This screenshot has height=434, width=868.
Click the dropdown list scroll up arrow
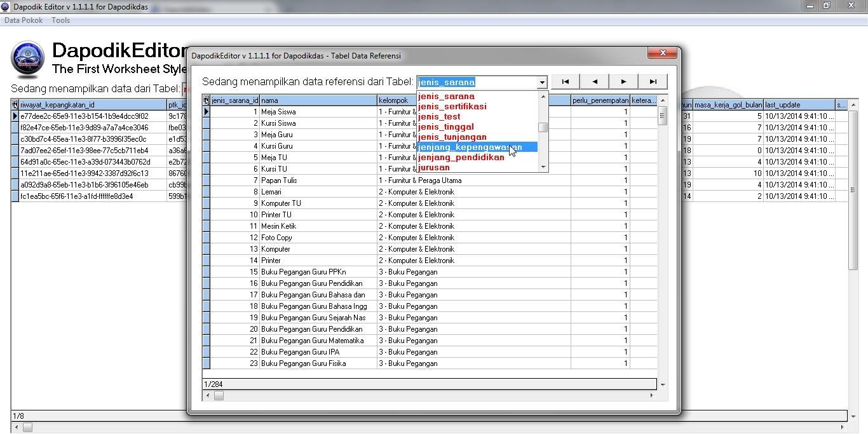(543, 97)
